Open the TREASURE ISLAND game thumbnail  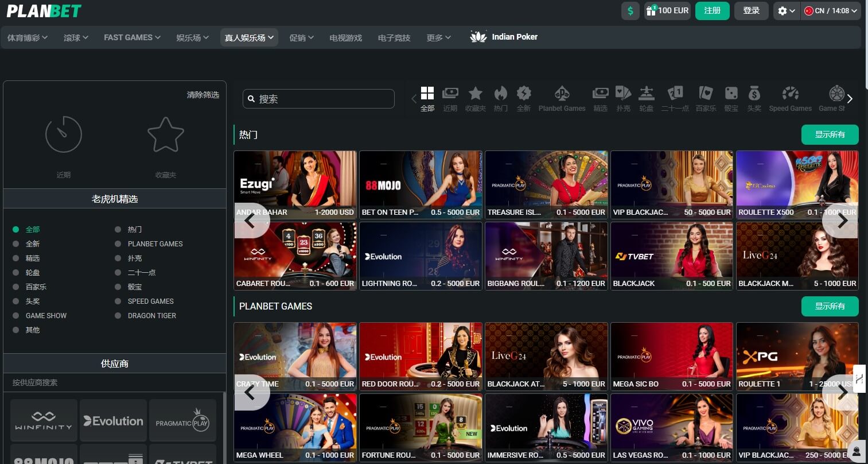546,184
